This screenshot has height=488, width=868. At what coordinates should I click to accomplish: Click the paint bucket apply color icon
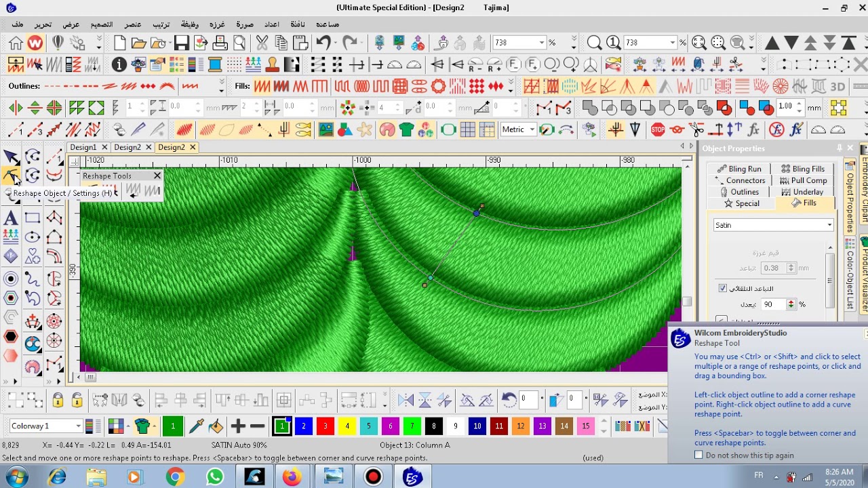tap(216, 426)
